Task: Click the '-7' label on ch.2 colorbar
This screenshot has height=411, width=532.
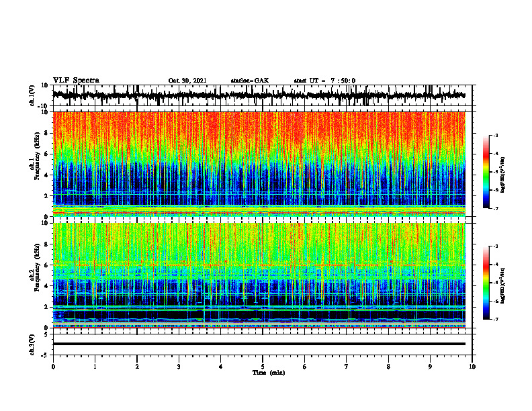Action: tap(496, 319)
